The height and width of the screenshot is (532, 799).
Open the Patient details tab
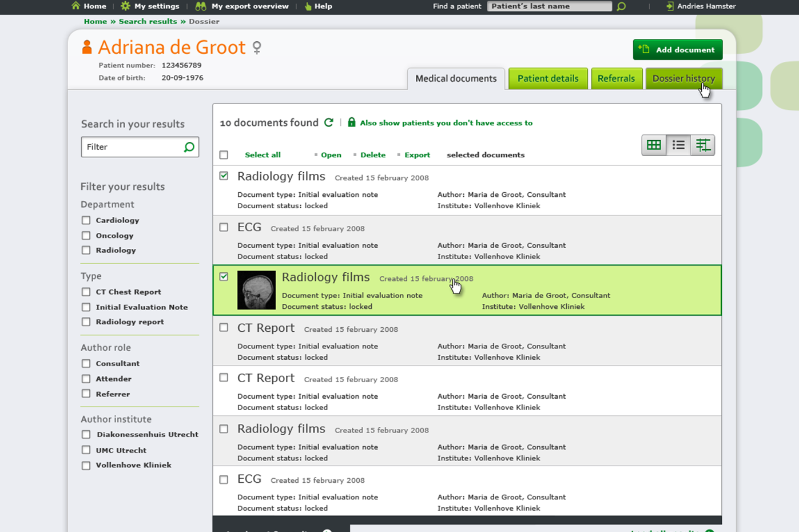547,78
